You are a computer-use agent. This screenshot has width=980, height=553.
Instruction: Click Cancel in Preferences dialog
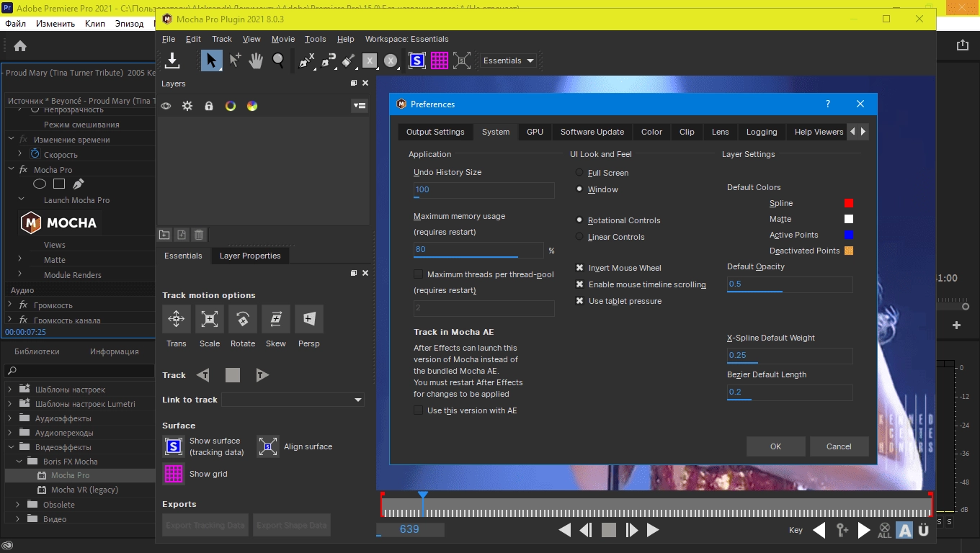coord(839,446)
